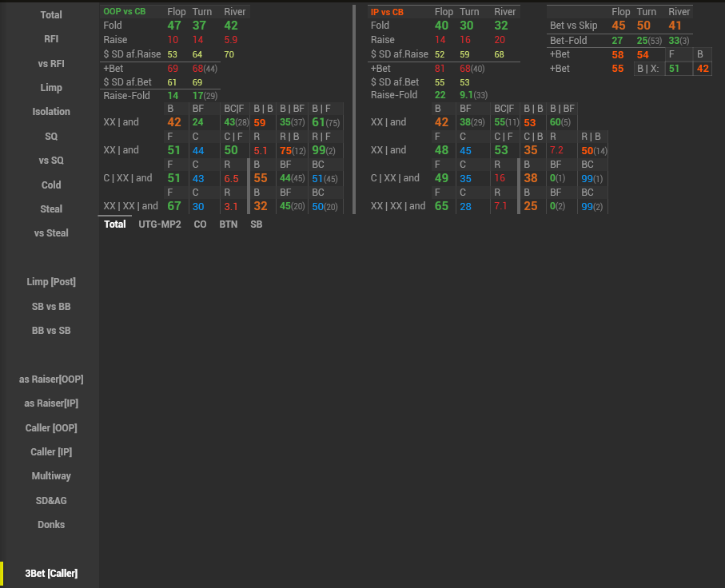725x588 pixels.
Task: Open the vs SQ sidebar section
Action: pyautogui.click(x=51, y=161)
